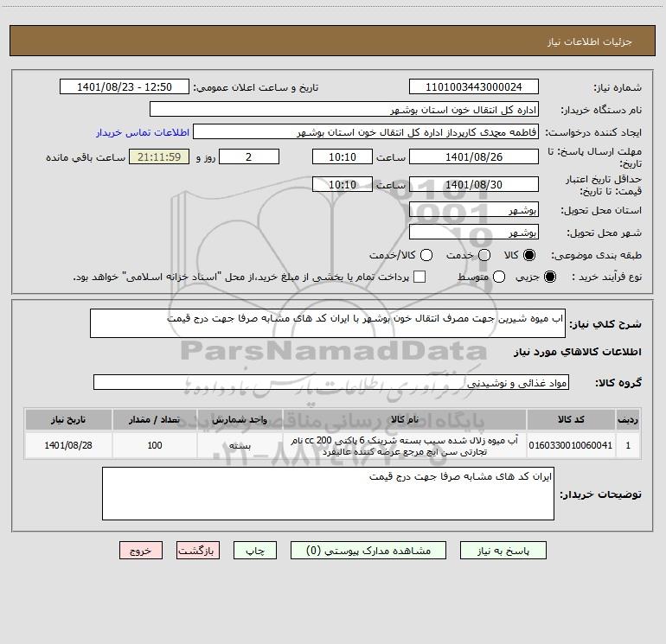Click the price validity date 1401/08/30

(474, 184)
